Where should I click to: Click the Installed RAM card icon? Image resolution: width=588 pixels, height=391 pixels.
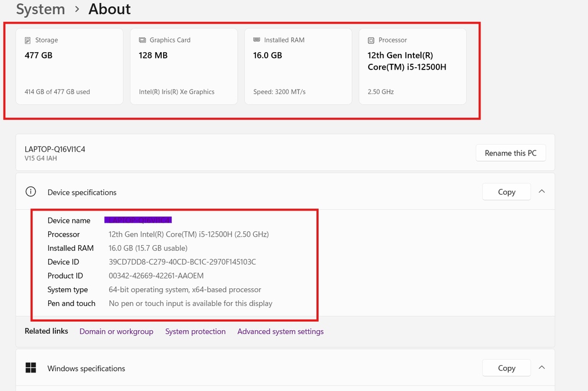pos(257,40)
